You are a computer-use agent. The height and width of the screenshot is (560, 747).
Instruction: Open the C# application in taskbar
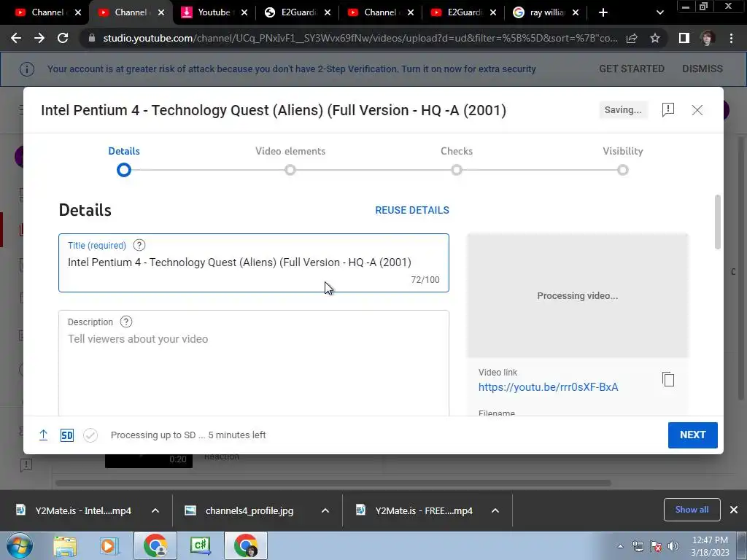(x=201, y=545)
